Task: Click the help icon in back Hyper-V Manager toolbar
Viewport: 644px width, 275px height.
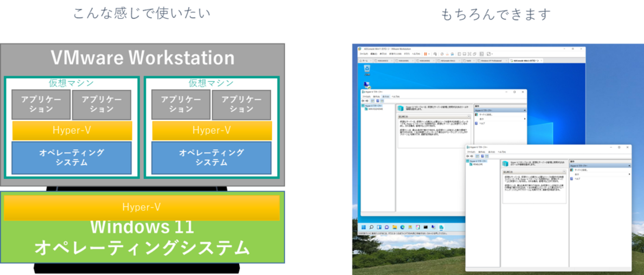Action: [377, 101]
